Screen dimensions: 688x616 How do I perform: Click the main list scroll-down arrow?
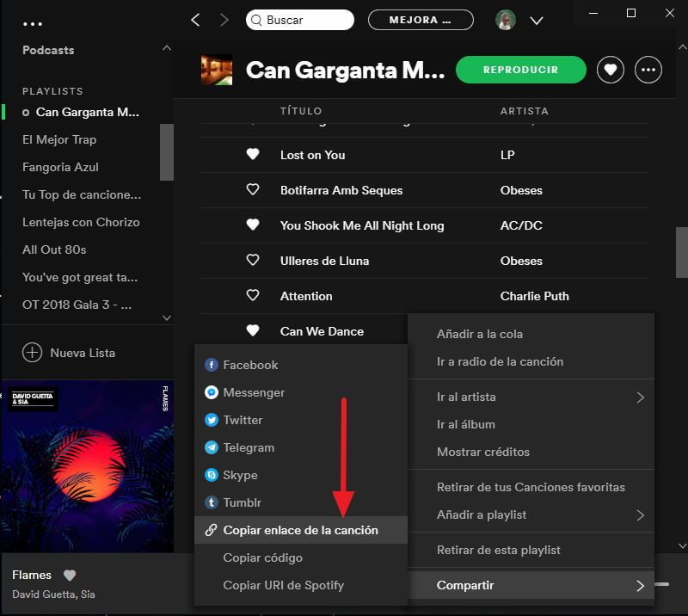click(682, 546)
